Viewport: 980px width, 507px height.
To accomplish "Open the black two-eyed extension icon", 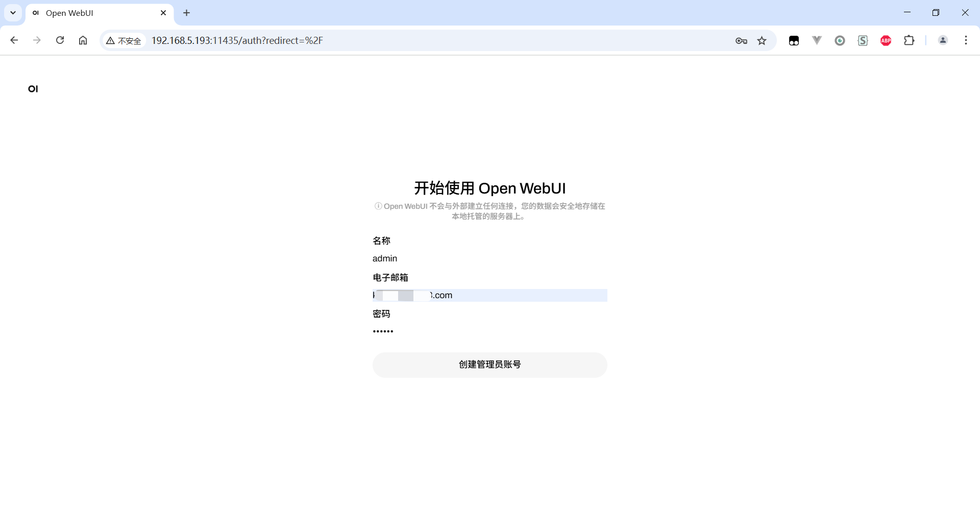I will point(794,40).
